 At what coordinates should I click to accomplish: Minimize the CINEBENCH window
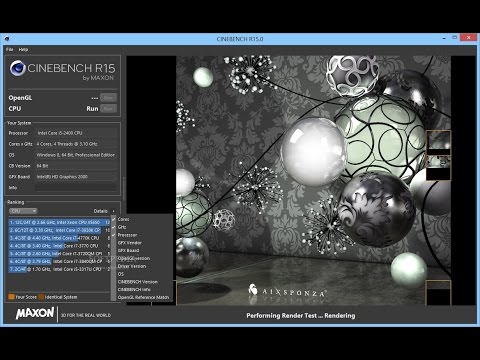pos(444,38)
